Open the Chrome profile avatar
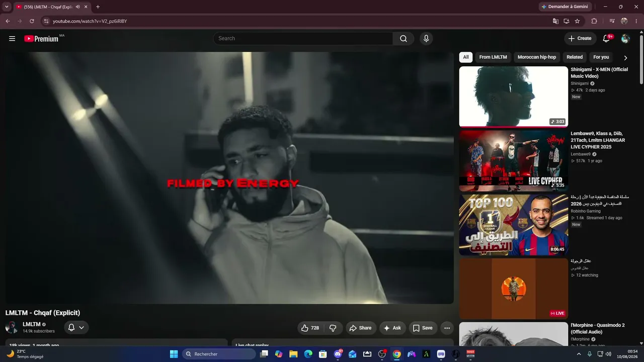This screenshot has width=644, height=362. [x=624, y=21]
